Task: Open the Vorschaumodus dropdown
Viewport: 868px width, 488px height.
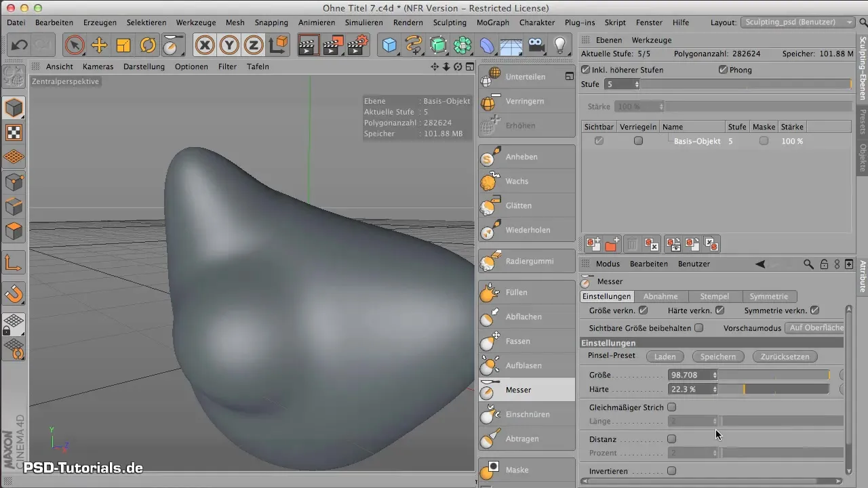Action: (x=814, y=328)
